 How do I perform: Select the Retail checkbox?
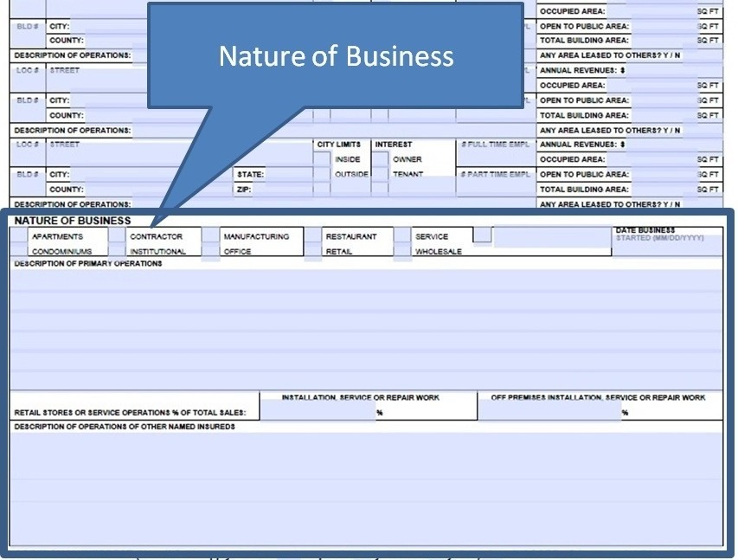[x=313, y=250]
